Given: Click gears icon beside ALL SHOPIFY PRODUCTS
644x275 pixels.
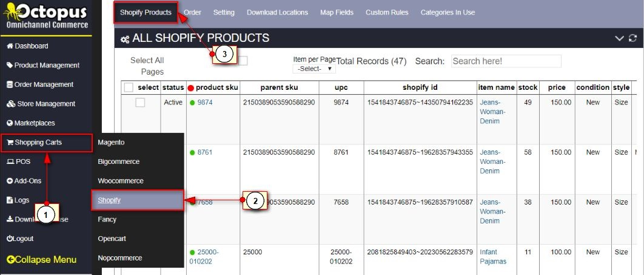Looking at the screenshot, I should pos(124,39).
